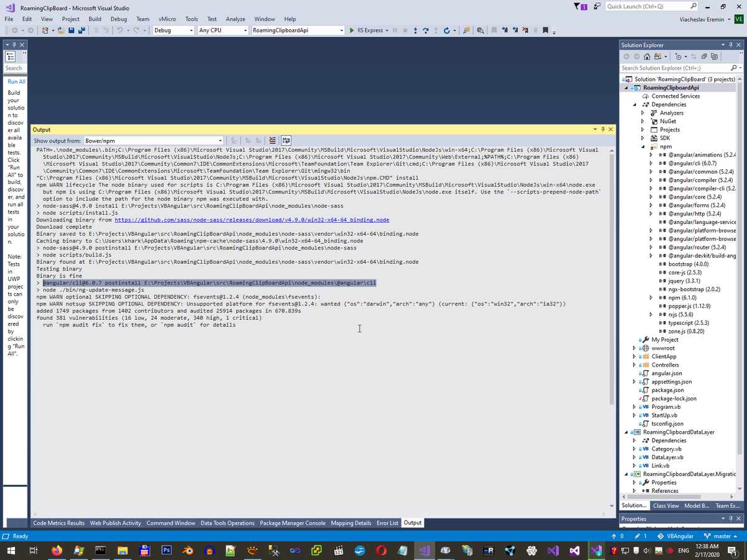Toggle word wrap in Output window
The height and width of the screenshot is (560, 747).
286,141
